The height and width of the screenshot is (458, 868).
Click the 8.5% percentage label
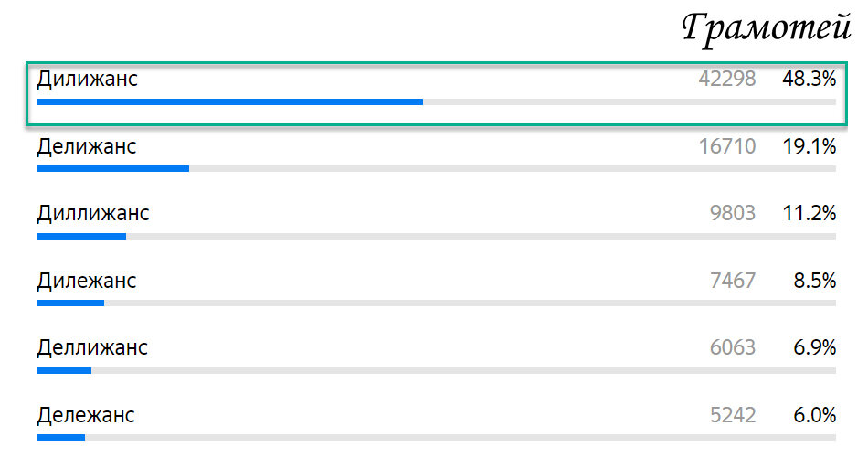(x=814, y=282)
